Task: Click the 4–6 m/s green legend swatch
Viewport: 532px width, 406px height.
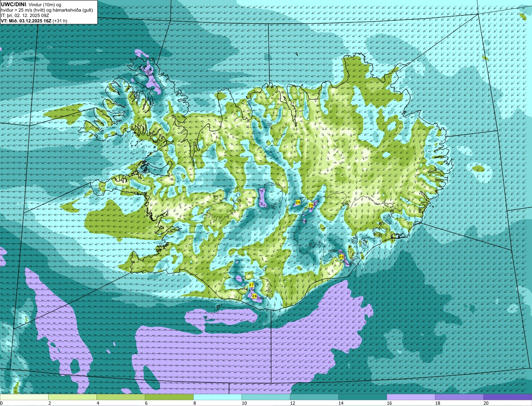Action: coord(121,397)
